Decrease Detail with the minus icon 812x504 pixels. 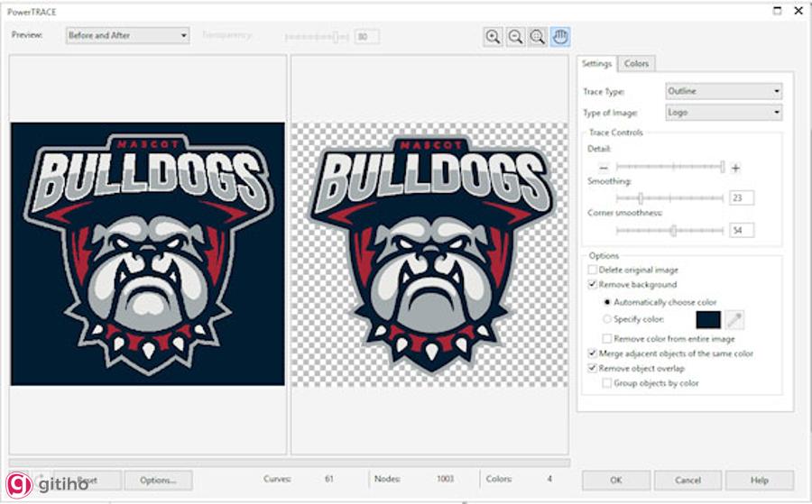(x=604, y=168)
